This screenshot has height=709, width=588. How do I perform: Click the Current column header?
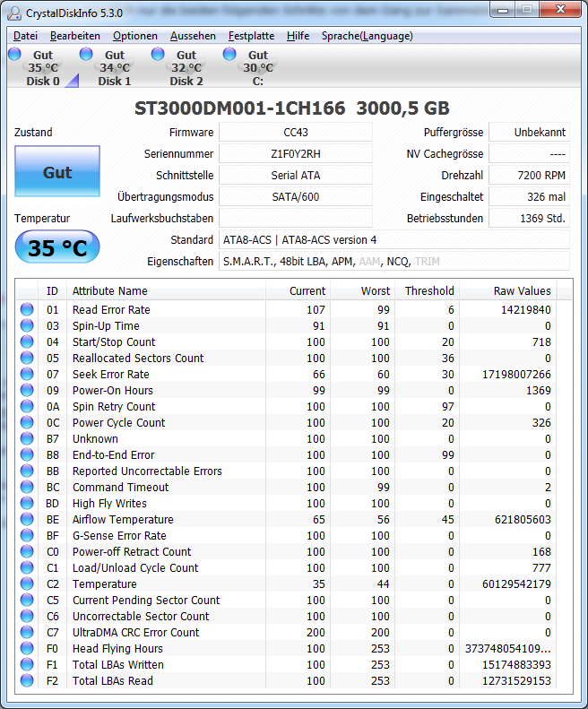(298, 290)
